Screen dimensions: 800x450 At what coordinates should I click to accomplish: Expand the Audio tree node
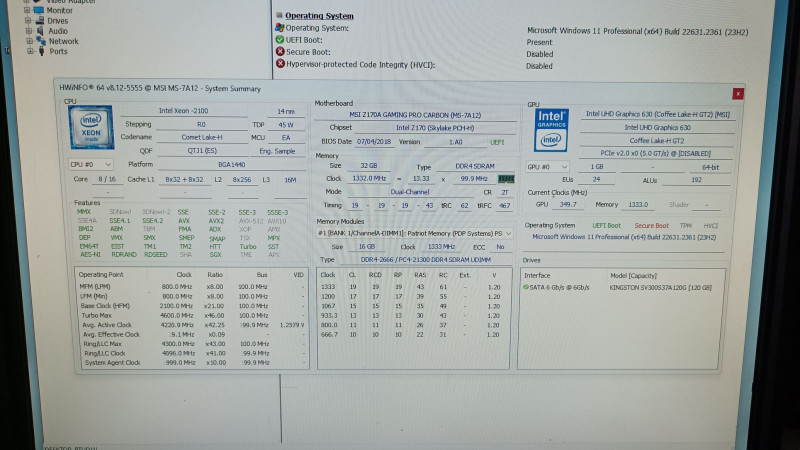(29, 31)
